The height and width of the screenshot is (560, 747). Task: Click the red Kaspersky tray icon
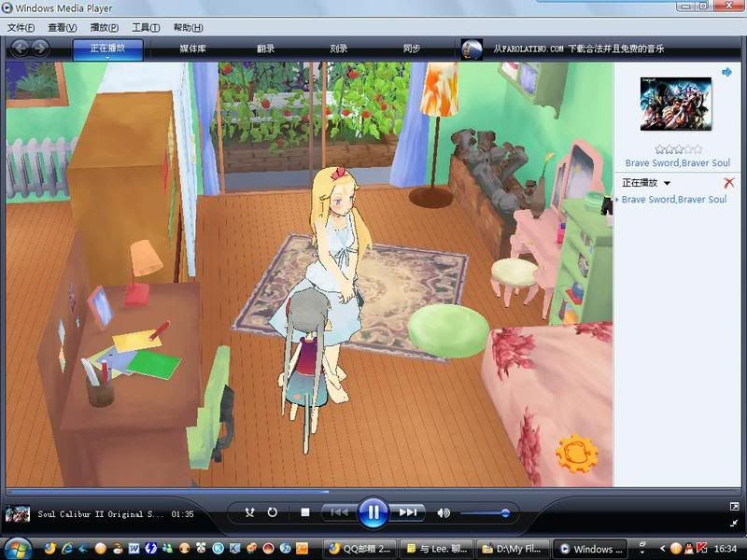pyautogui.click(x=702, y=549)
